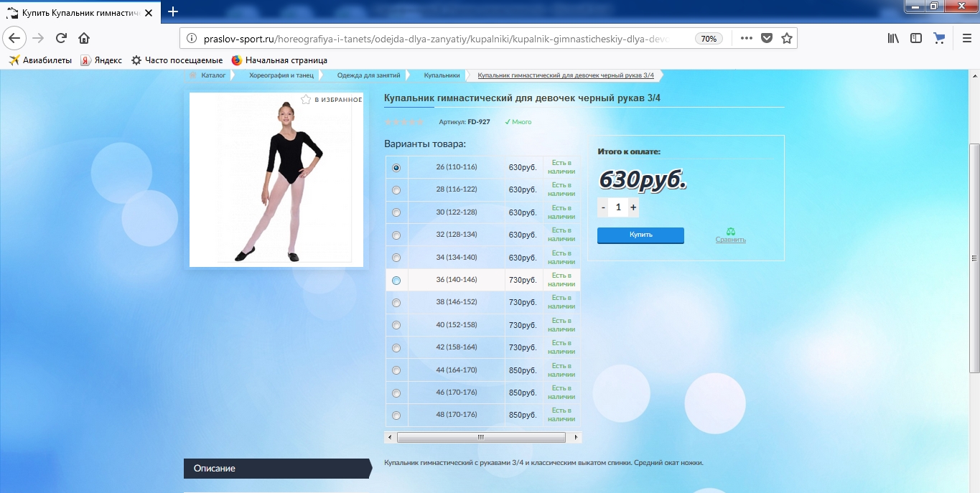The width and height of the screenshot is (980, 493).
Task: Open the shopping cart icon in toolbar
Action: coord(939,38)
